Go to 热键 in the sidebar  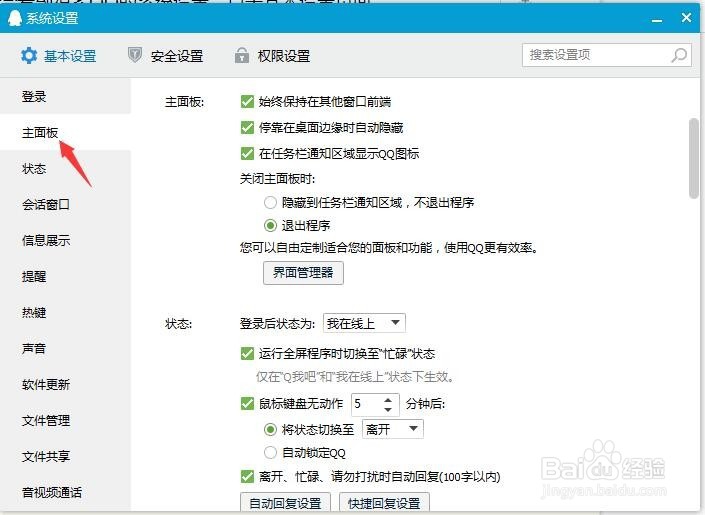pyautogui.click(x=65, y=312)
